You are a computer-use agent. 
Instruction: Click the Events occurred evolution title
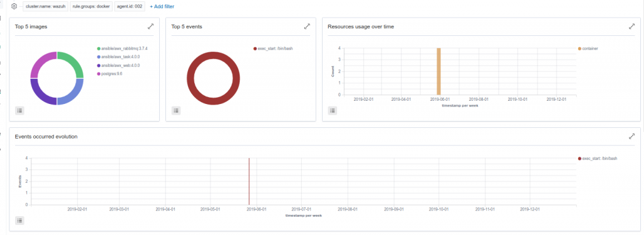[x=46, y=137]
